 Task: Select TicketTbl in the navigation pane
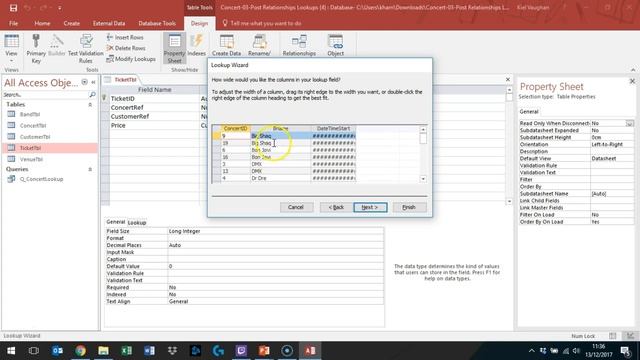(50, 148)
